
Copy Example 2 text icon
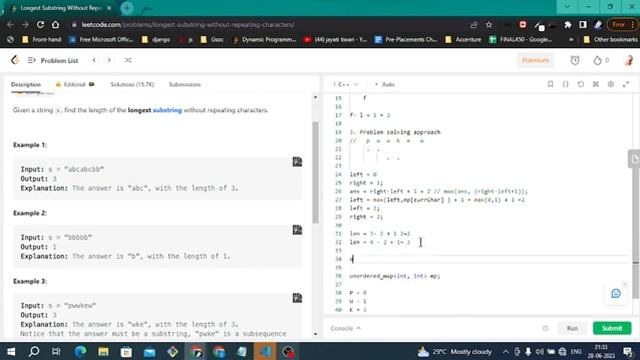tap(297, 230)
